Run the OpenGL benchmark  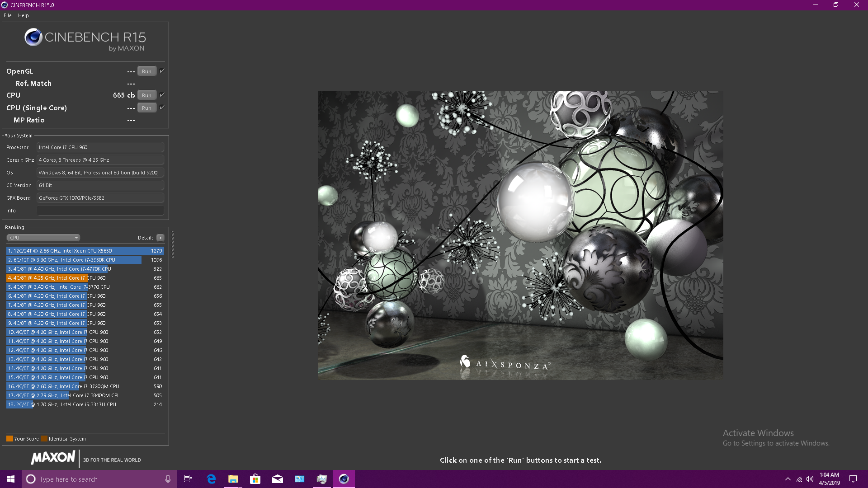click(x=147, y=71)
